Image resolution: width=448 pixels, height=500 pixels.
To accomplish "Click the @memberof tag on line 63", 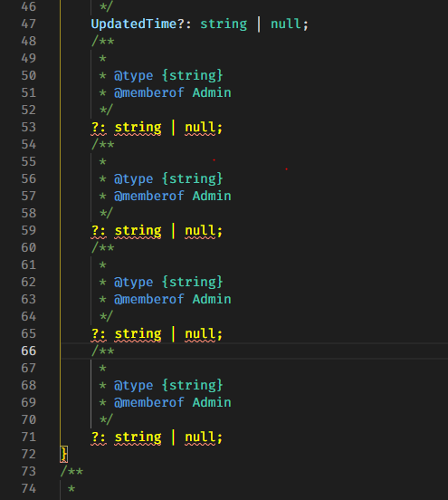I will tap(149, 300).
